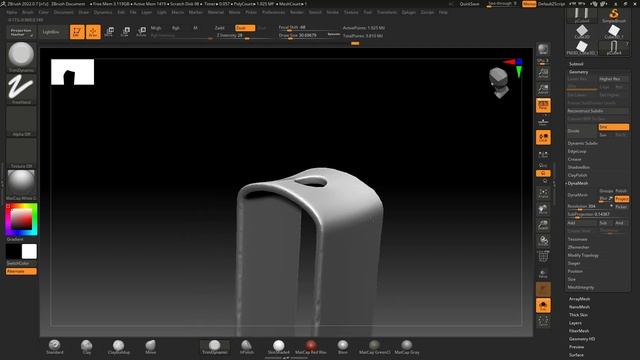Open the Material menu
The height and width of the screenshot is (360, 640).
pos(216,12)
